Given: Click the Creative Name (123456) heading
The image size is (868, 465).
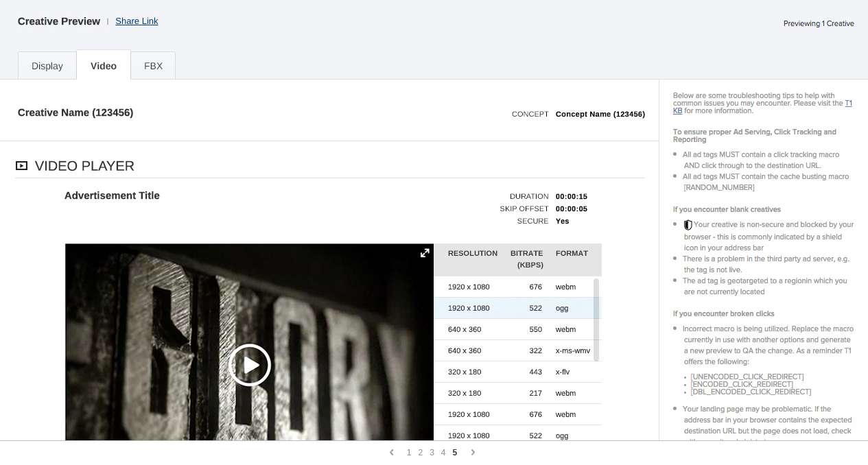Looking at the screenshot, I should 75,112.
